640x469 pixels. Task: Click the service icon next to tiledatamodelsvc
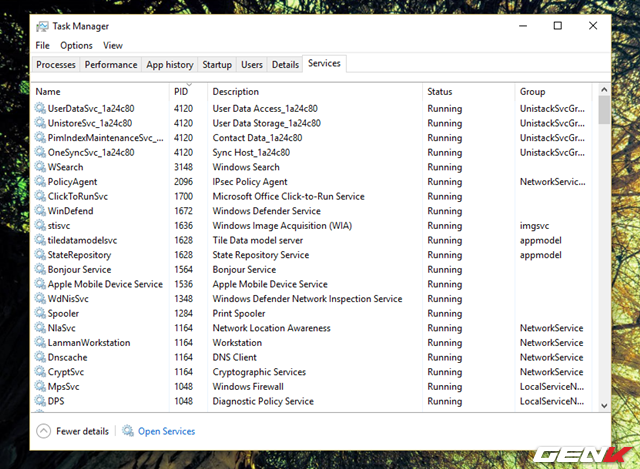pos(40,240)
